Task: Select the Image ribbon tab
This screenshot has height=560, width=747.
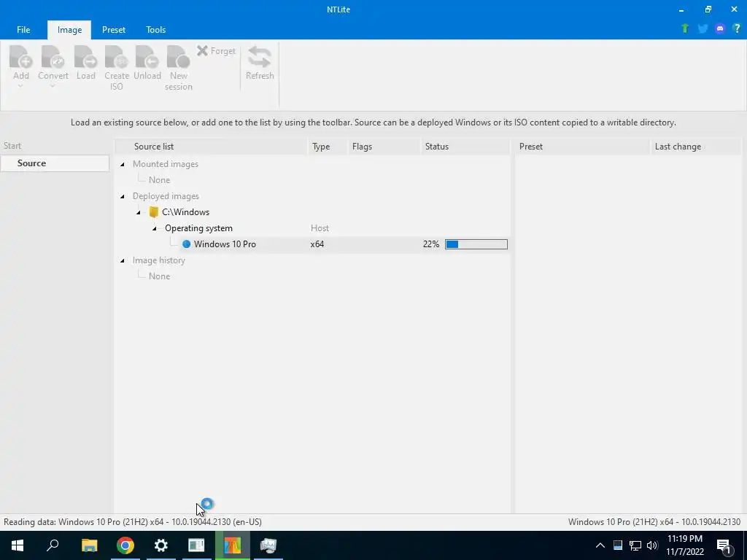Action: point(69,29)
